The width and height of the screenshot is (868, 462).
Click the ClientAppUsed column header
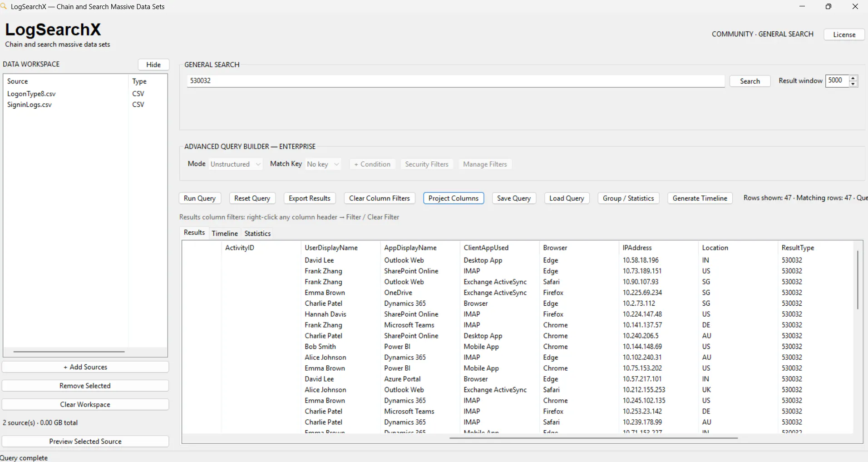click(499, 248)
